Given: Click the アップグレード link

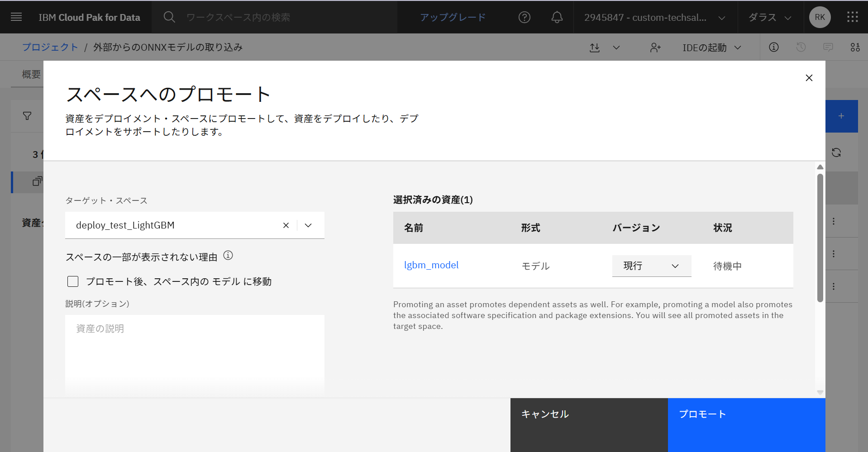Looking at the screenshot, I should pos(453,17).
